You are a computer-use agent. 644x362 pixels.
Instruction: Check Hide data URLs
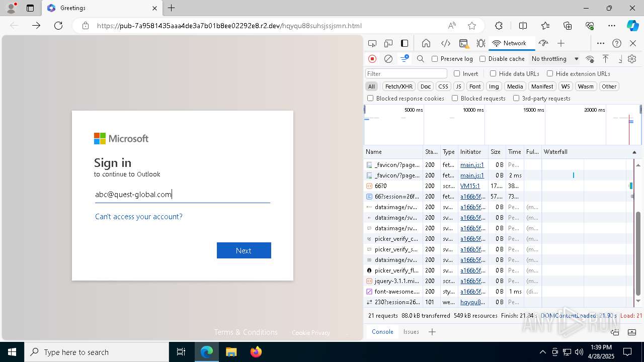(x=493, y=73)
